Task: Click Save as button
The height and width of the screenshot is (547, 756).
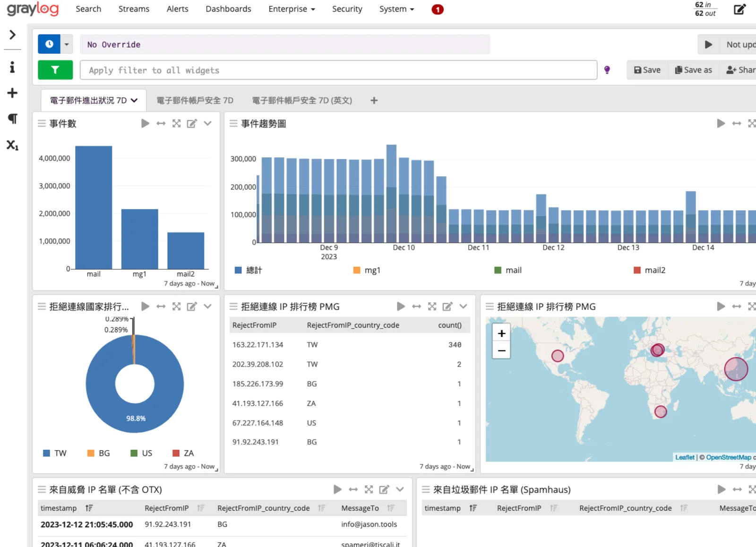Action: [693, 70]
